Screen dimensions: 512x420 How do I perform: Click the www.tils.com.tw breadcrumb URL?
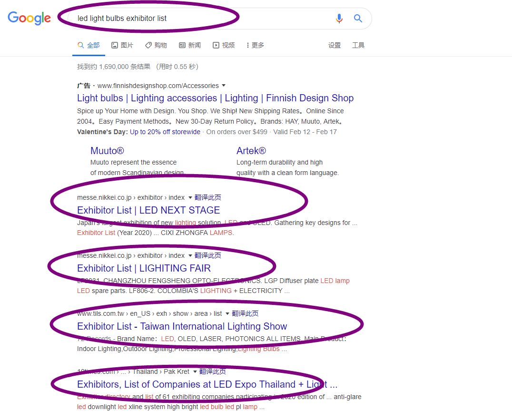point(149,313)
